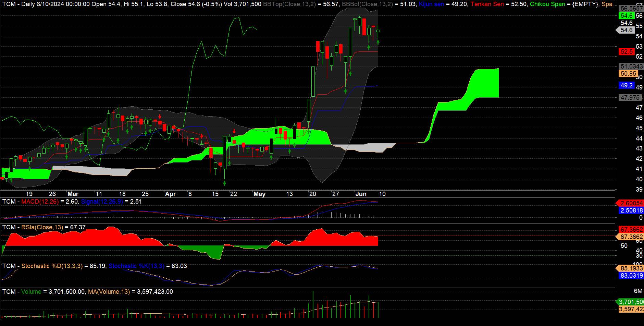The image size is (644, 326).
Task: Click the '27' date axis label
Action: [x=336, y=194]
